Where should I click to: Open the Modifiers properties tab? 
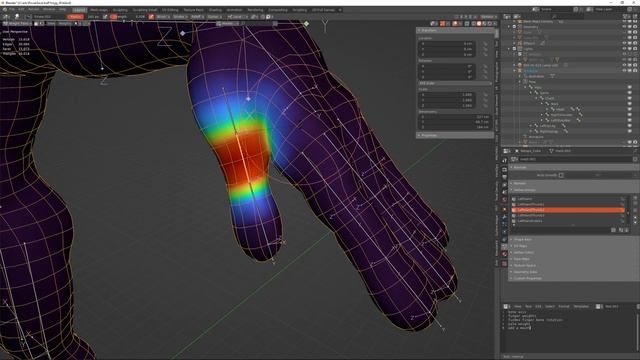point(504,216)
